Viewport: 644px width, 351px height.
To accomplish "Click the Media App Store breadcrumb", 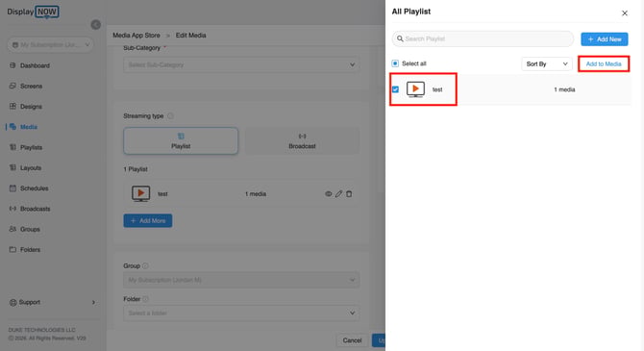I will [136, 36].
